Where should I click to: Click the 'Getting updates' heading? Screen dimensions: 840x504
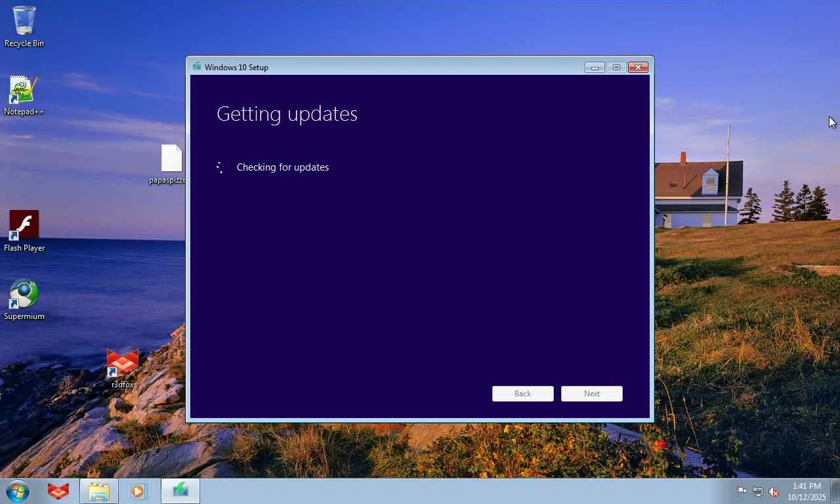tap(287, 114)
